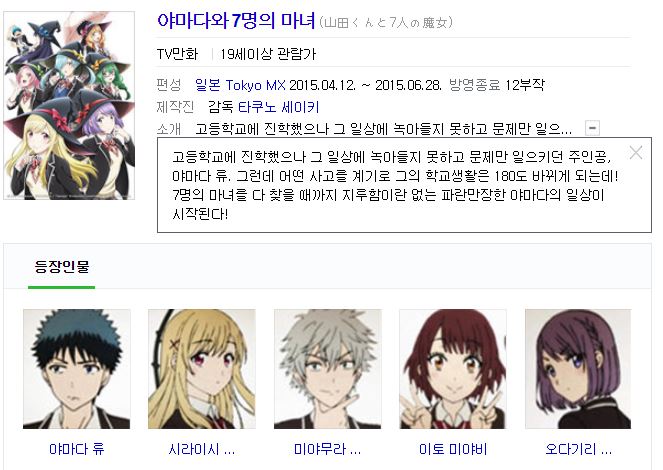Viewport: 663px width, 470px height.
Task: Select the 등장인물 tab
Action: pos(62,267)
